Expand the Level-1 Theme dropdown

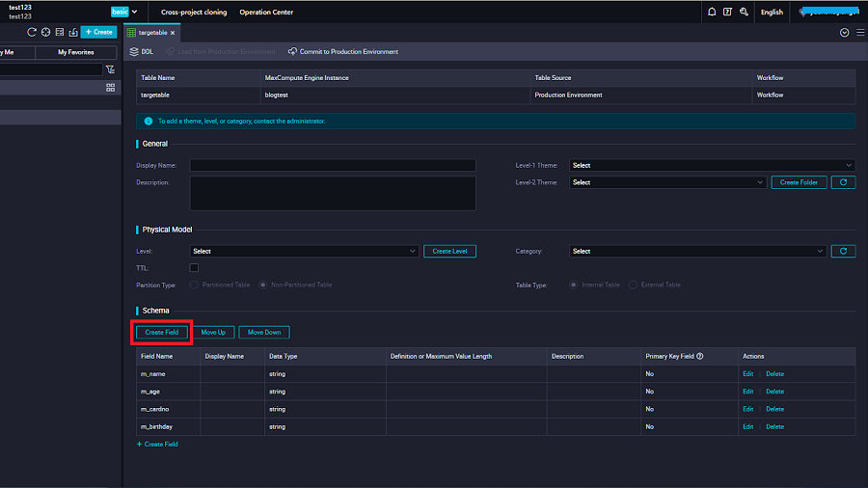tap(712, 165)
